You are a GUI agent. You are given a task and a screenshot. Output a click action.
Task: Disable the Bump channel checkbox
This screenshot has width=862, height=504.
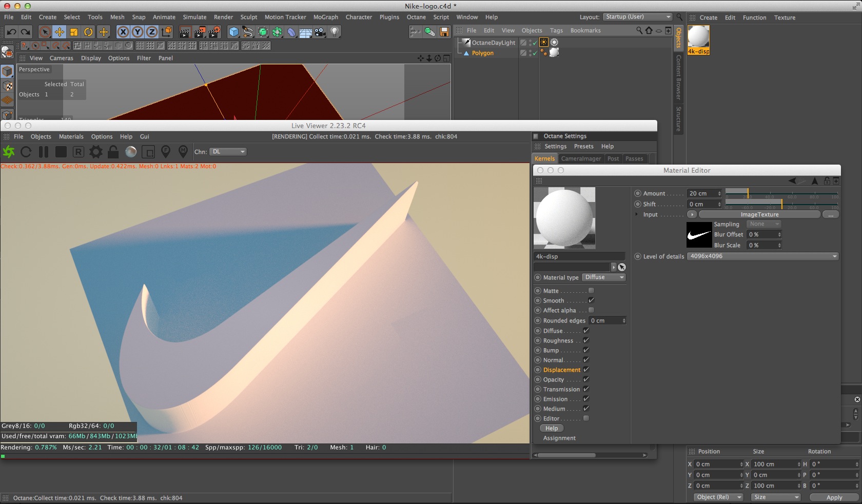[586, 350]
